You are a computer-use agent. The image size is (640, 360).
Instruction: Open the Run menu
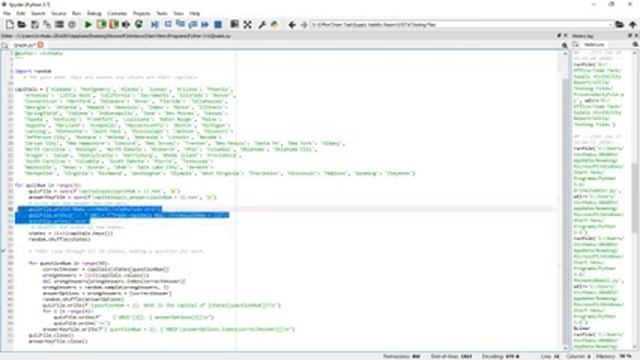tap(76, 13)
